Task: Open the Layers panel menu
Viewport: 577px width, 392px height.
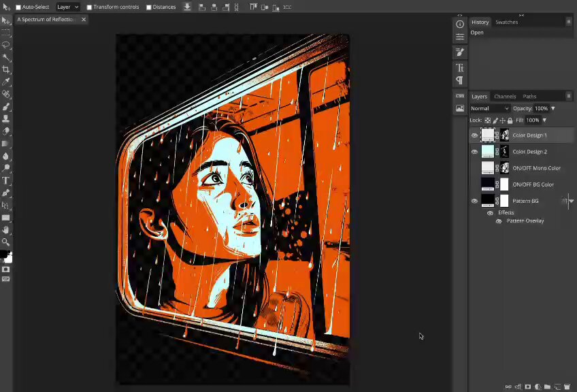Action: pyautogui.click(x=569, y=96)
